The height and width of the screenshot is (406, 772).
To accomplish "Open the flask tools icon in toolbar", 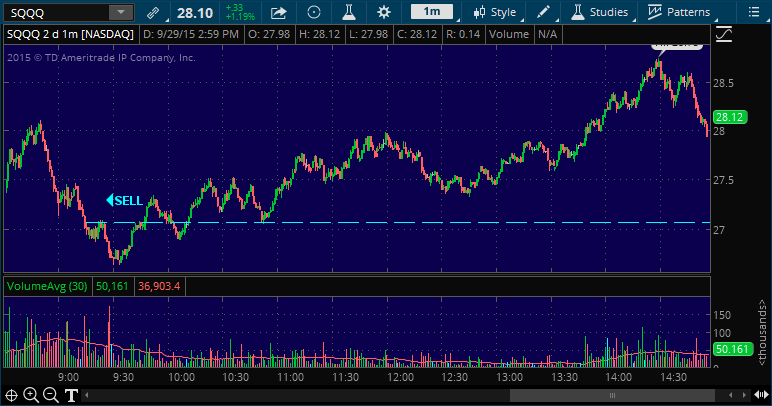I will (348, 12).
